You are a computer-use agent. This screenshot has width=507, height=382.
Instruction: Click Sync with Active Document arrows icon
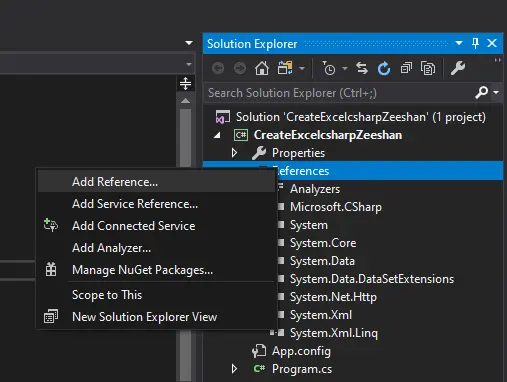362,68
